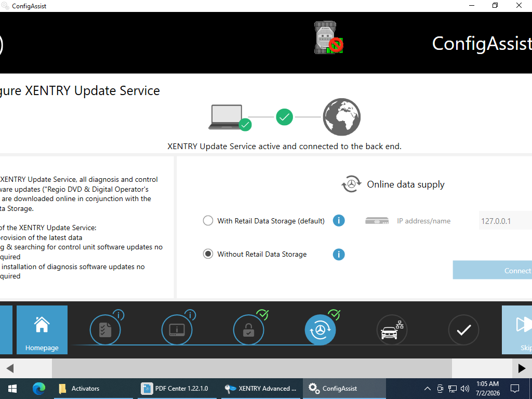
Task: Show info for With Retail Data Storage
Action: click(x=339, y=221)
